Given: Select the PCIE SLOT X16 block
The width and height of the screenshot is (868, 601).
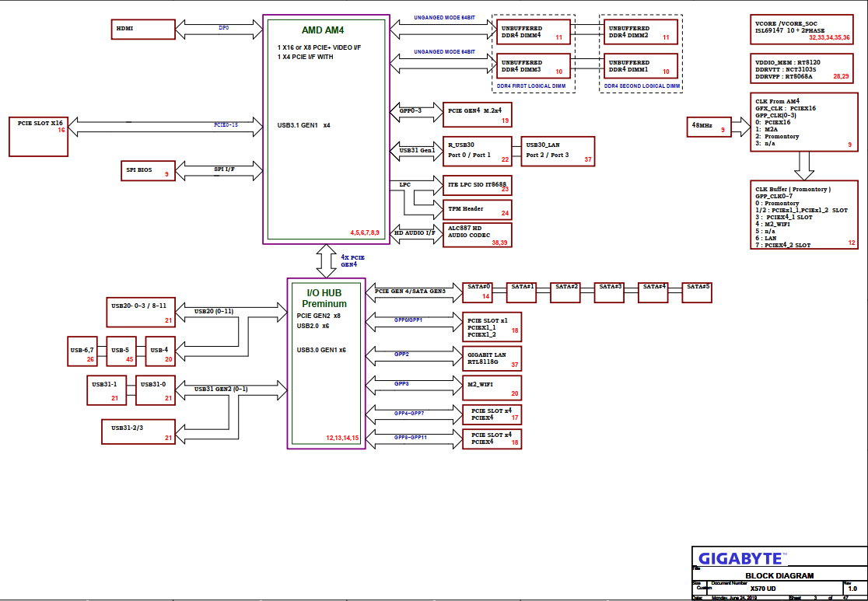Looking at the screenshot, I should click(x=38, y=136).
